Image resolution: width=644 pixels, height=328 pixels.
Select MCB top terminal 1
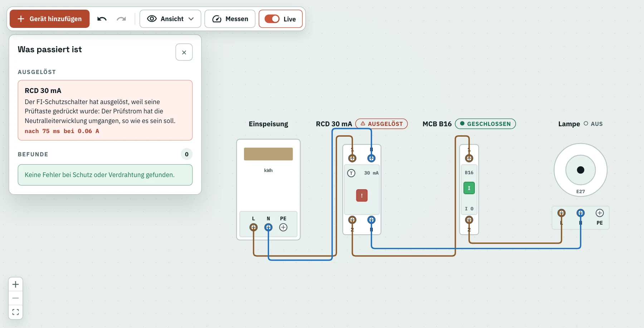click(x=469, y=158)
